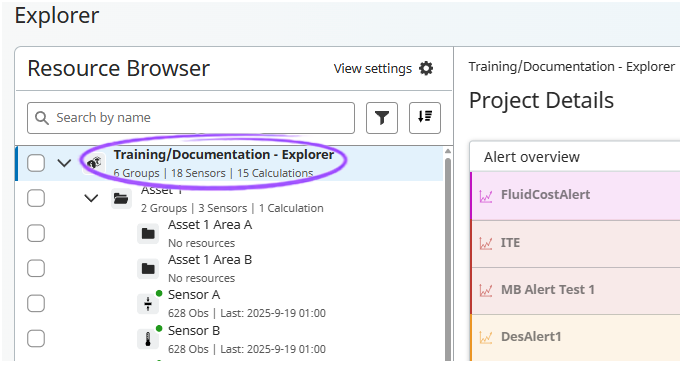Open the DesAlert1 alert row
685x367 pixels.
(575, 338)
